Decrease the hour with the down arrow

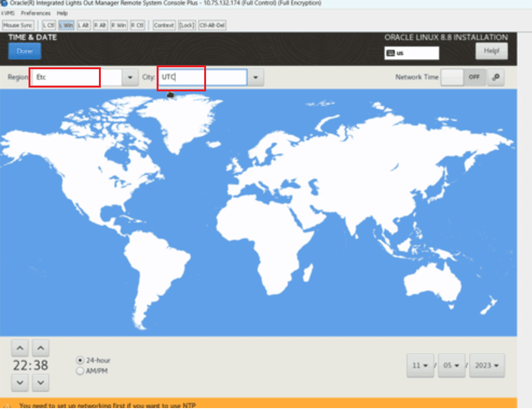20,383
